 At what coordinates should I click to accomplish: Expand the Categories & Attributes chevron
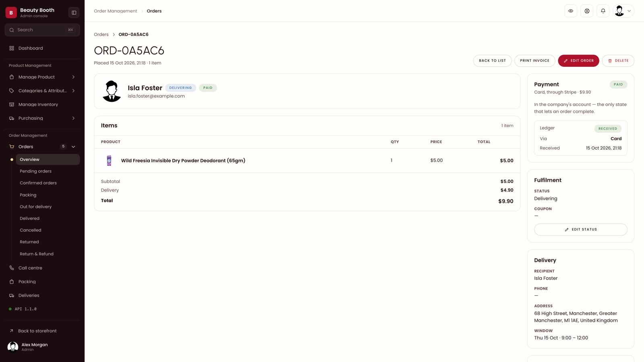[x=73, y=91]
